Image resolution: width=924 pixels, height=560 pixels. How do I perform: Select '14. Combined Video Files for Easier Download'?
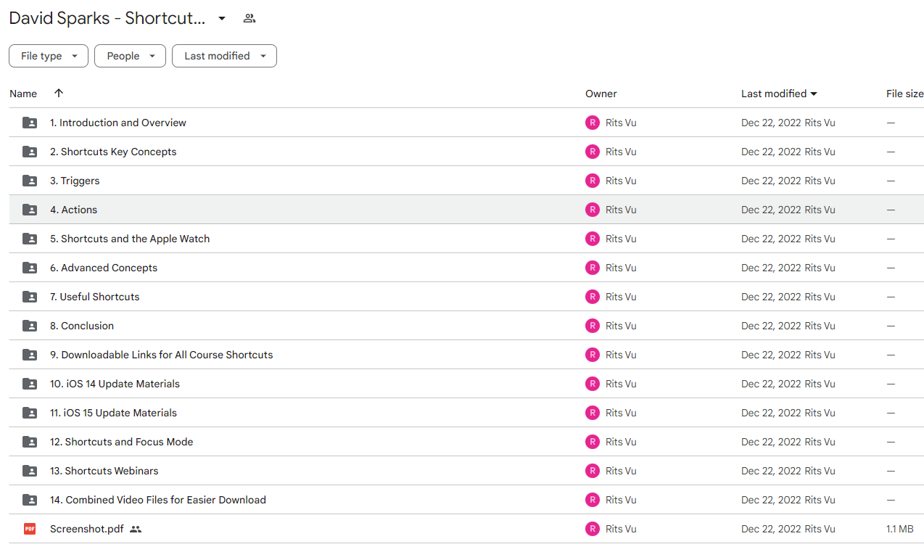click(158, 500)
